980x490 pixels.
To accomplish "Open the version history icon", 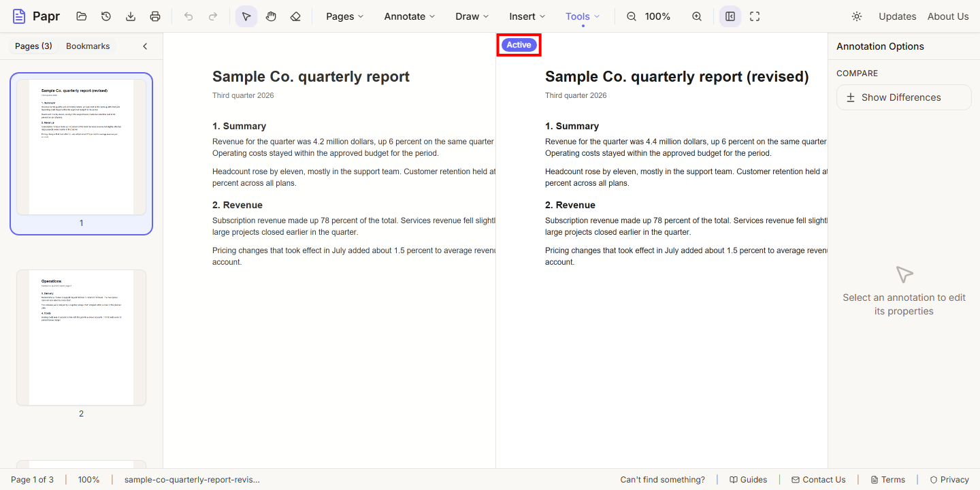I will point(106,16).
